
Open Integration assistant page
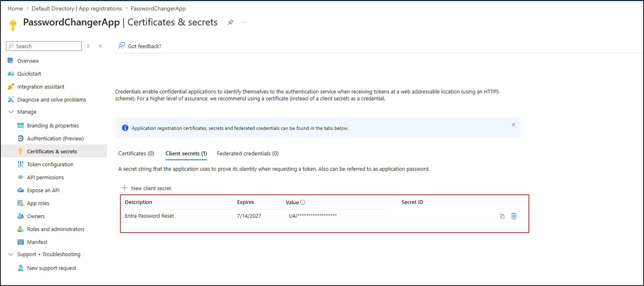[x=41, y=87]
